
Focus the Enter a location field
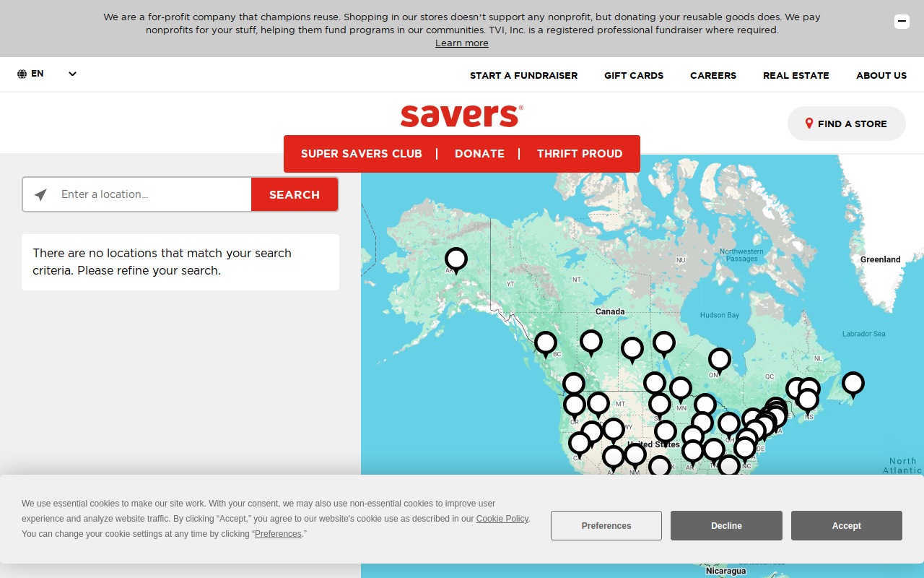[153, 194]
